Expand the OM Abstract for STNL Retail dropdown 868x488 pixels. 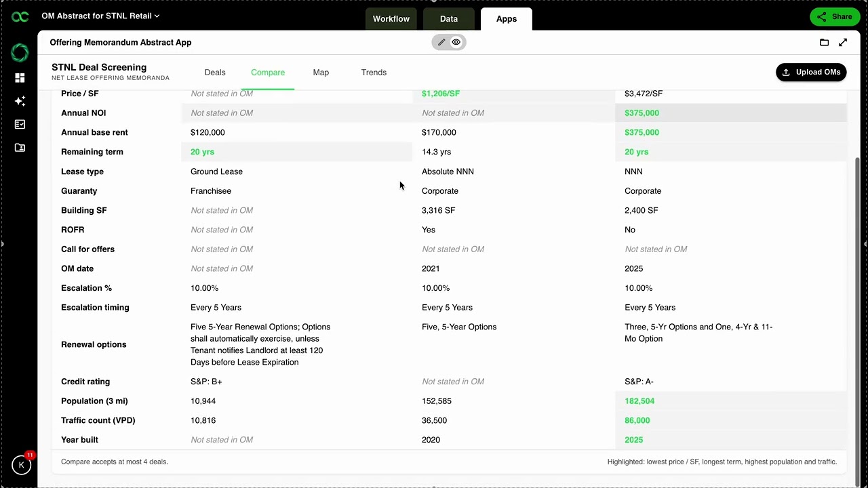click(x=100, y=16)
